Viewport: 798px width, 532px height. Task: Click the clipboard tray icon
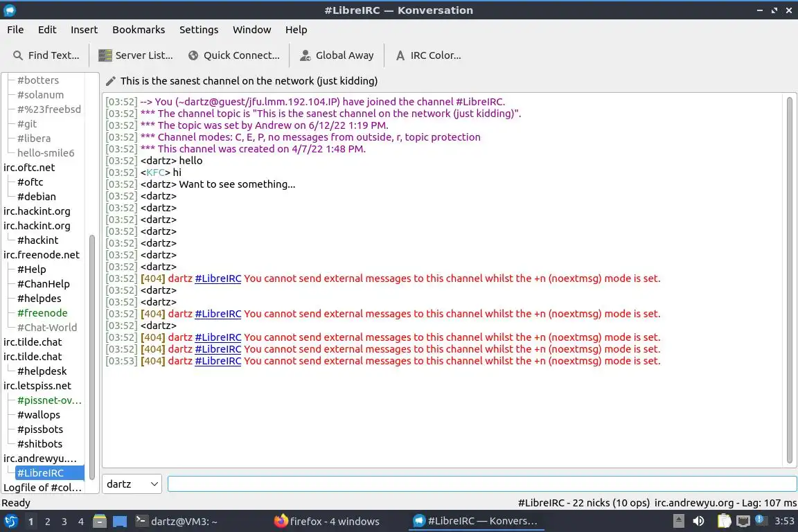[724, 522]
